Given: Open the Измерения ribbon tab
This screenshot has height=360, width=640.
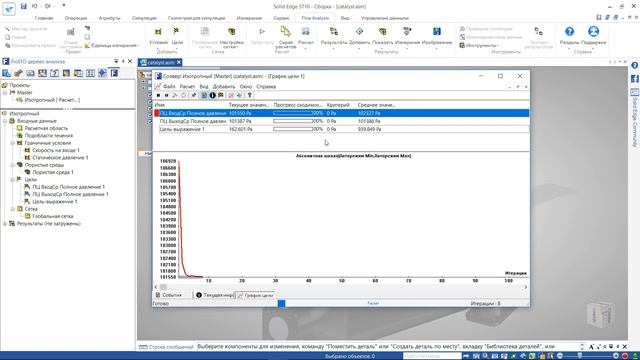Looking at the screenshot, I should coord(249,18).
